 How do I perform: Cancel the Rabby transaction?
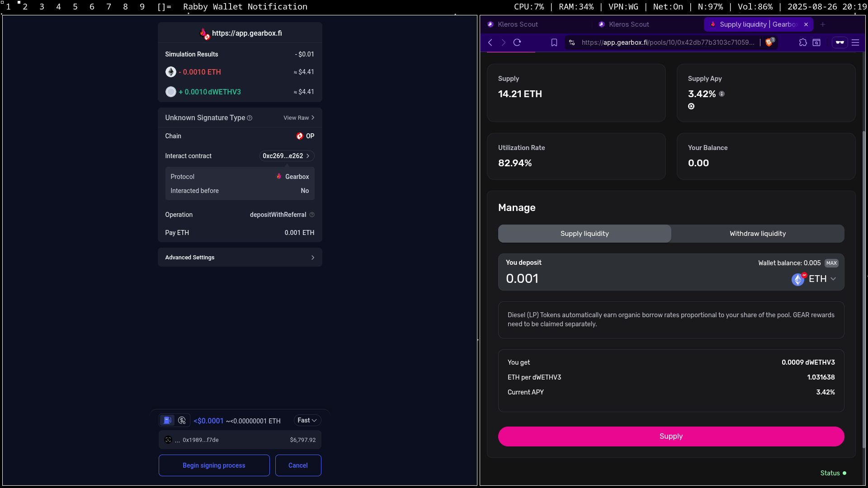298,465
